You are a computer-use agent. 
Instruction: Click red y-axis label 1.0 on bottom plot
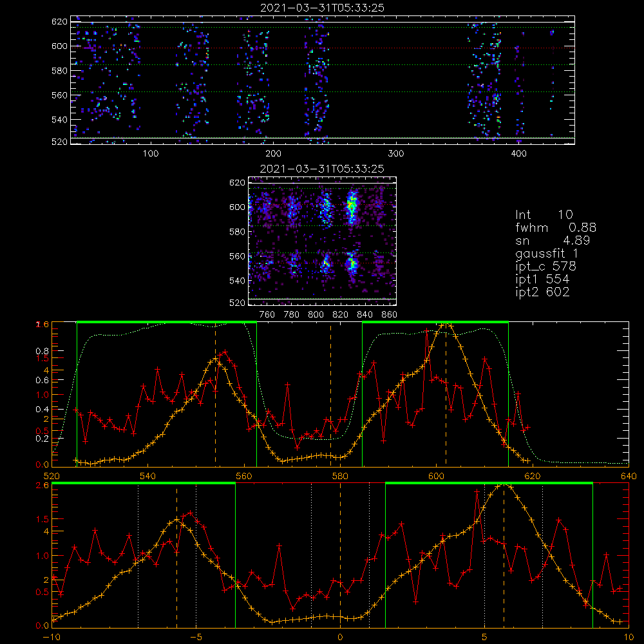point(43,556)
